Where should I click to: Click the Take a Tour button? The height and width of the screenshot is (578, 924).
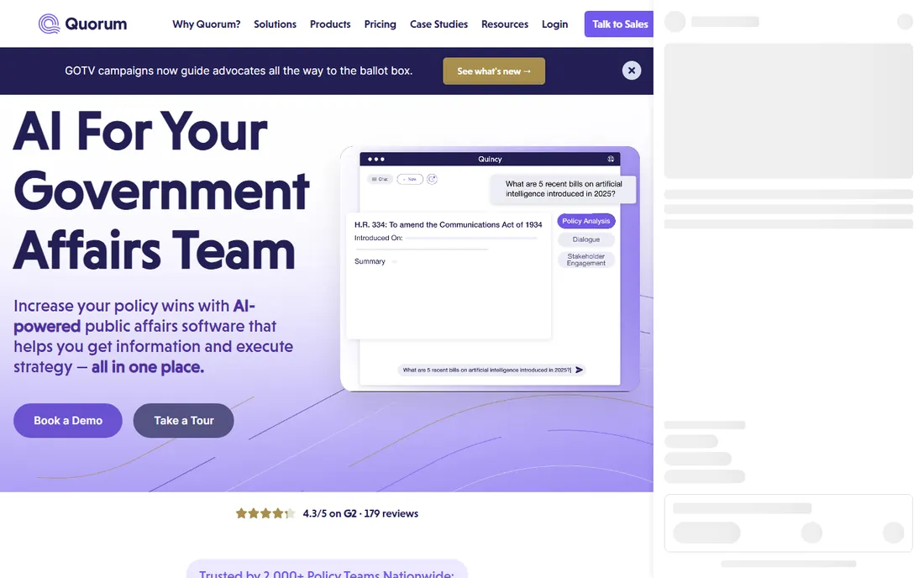(184, 421)
